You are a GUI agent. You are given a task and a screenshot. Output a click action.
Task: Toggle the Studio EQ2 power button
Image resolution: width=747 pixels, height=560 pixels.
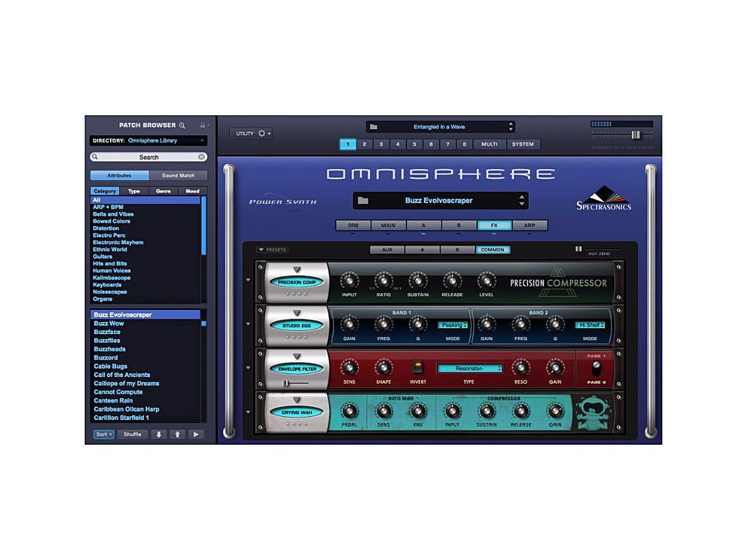(297, 326)
